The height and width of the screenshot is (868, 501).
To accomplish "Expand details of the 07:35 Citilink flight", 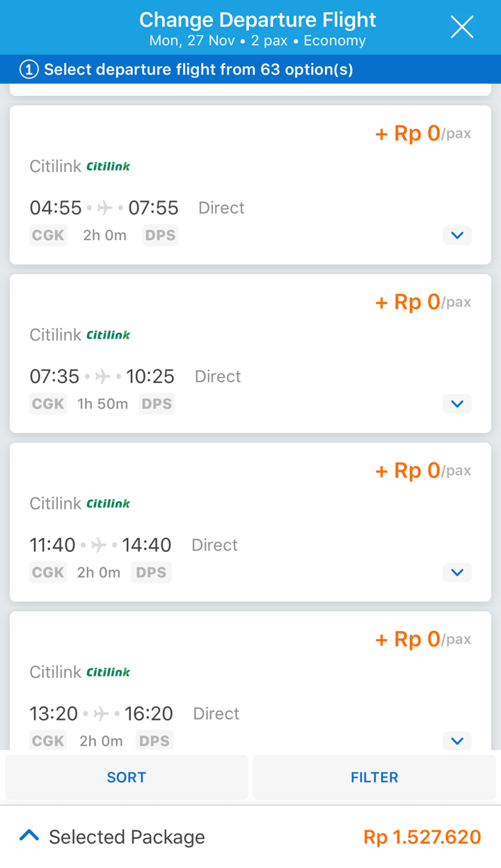I will click(x=457, y=404).
